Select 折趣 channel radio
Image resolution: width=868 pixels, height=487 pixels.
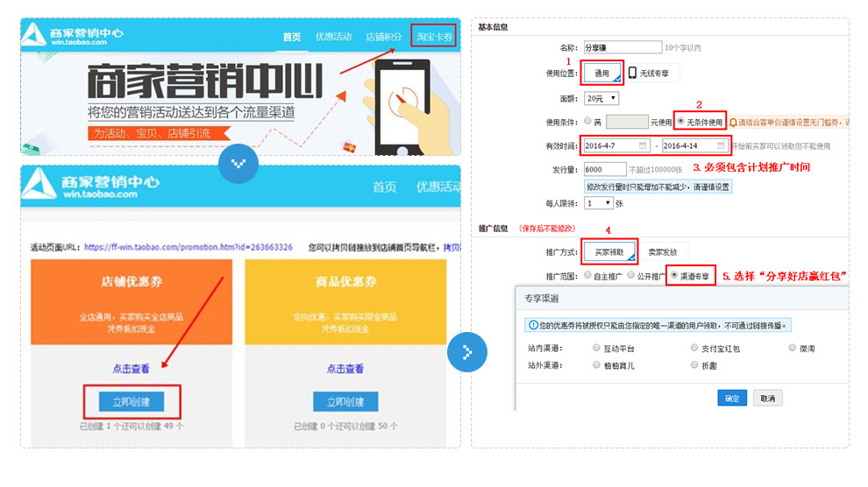pyautogui.click(x=694, y=365)
